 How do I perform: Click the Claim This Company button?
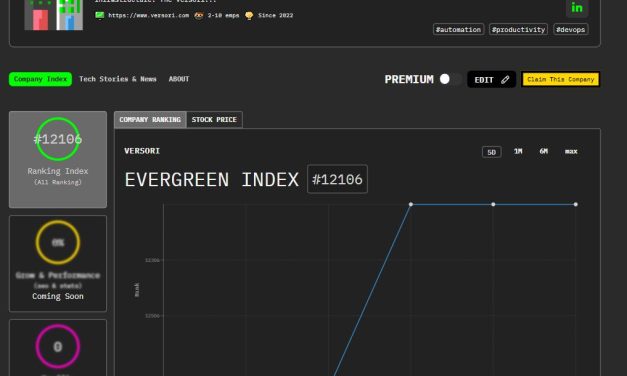point(561,79)
